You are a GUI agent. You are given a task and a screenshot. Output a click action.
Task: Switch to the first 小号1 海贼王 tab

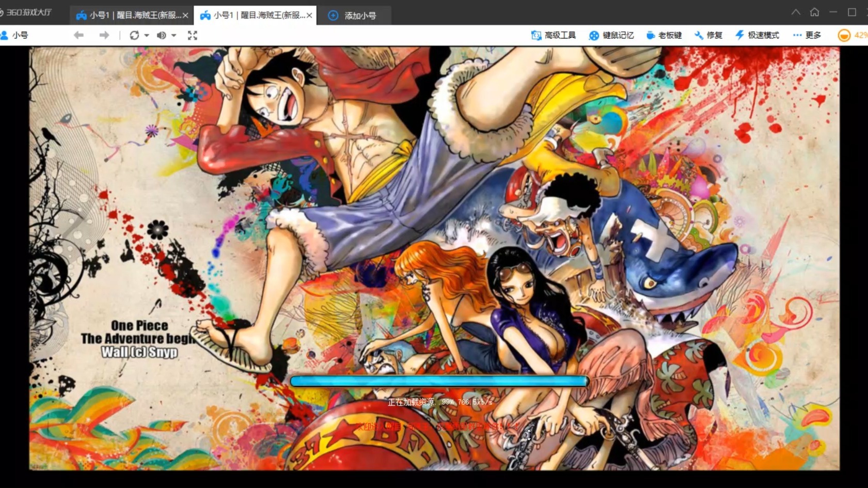[132, 15]
